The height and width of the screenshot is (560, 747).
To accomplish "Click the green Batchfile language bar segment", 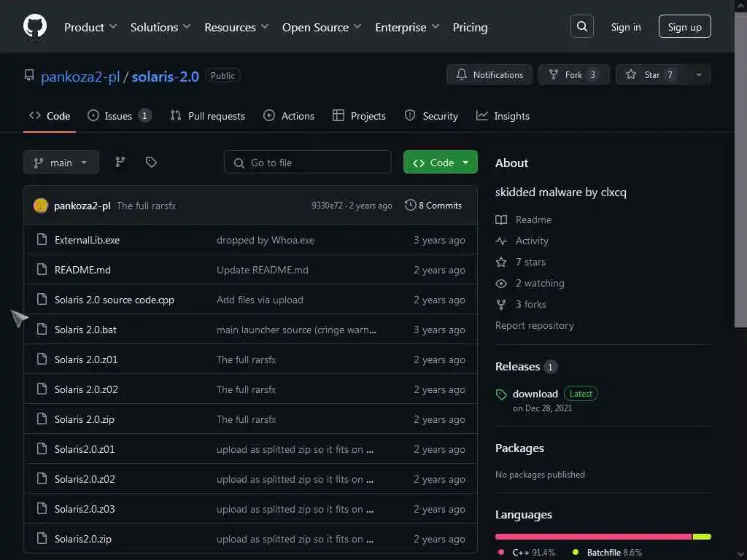I will pos(702,537).
